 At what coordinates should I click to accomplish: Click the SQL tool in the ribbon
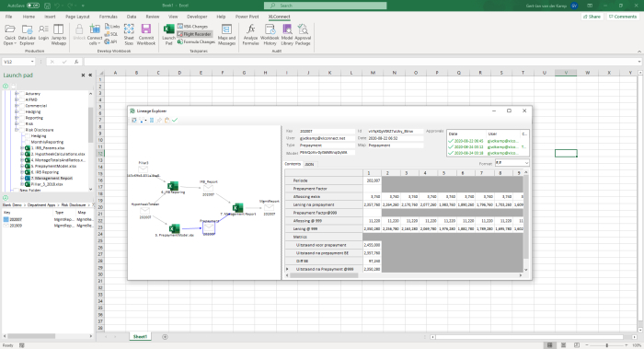coord(111,34)
